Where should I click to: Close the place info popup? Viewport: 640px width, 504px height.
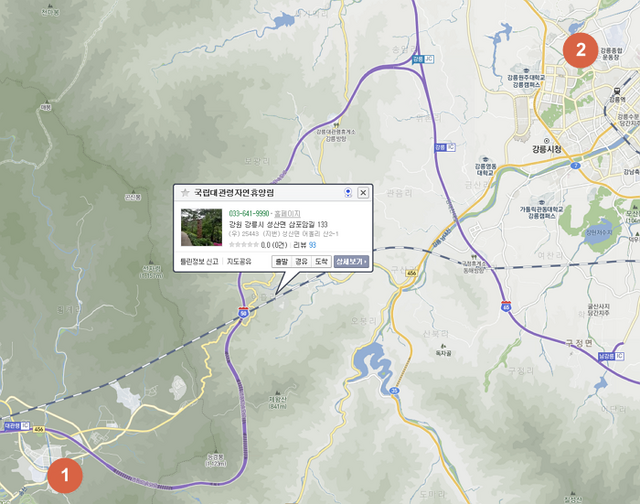(x=363, y=193)
